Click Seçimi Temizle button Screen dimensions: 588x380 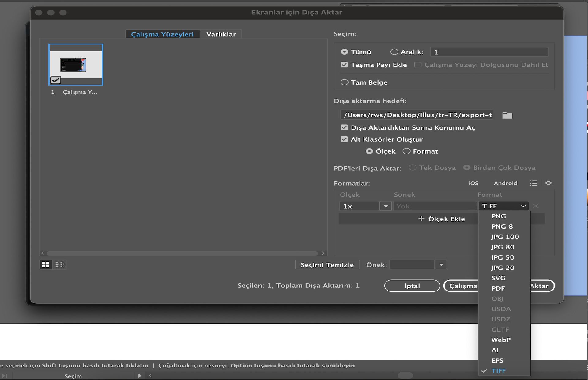click(327, 265)
